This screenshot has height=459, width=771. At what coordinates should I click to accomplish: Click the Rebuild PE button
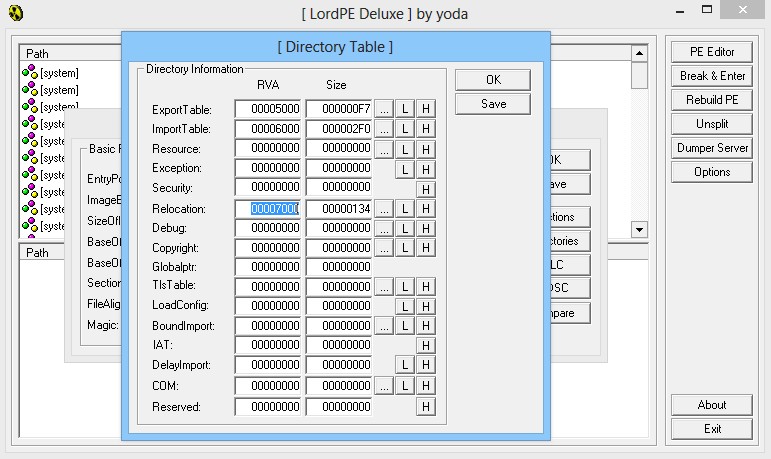pyautogui.click(x=712, y=100)
